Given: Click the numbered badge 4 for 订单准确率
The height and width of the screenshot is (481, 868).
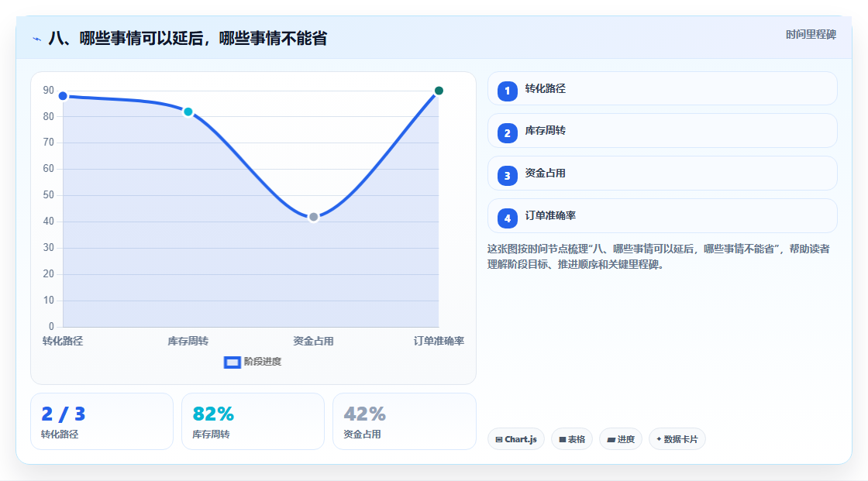Looking at the screenshot, I should [507, 218].
